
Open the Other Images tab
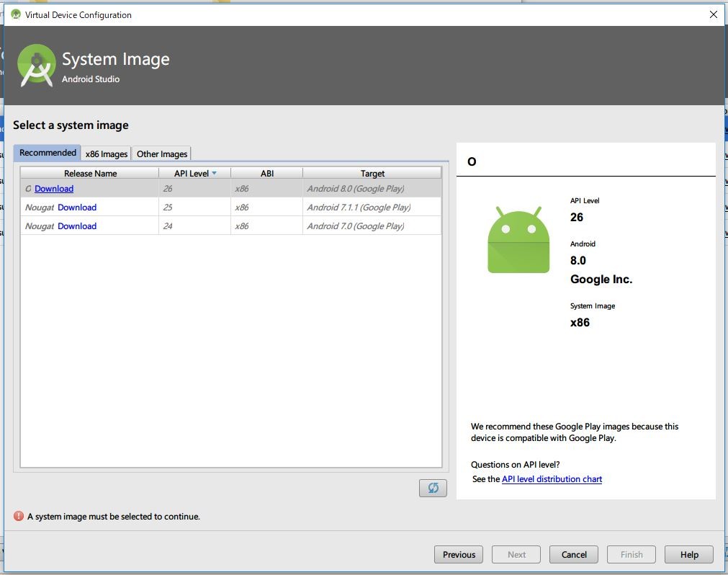click(x=161, y=153)
